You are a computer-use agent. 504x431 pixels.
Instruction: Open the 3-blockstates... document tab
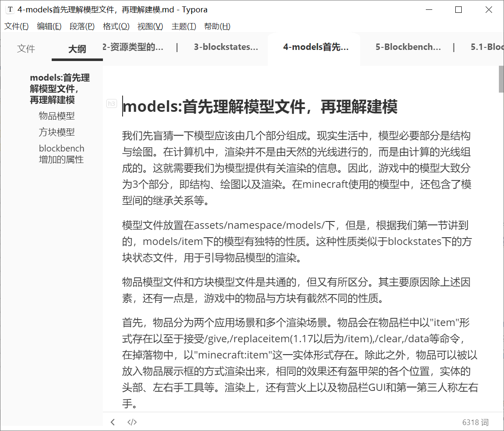226,47
